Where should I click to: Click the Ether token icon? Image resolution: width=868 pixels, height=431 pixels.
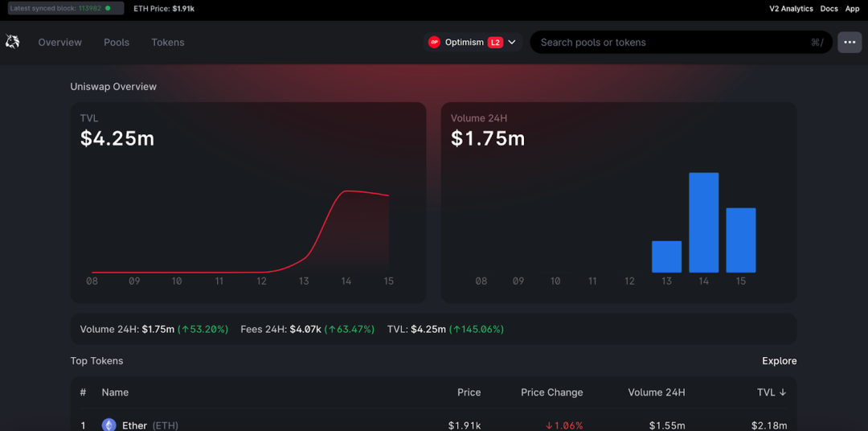(x=108, y=425)
